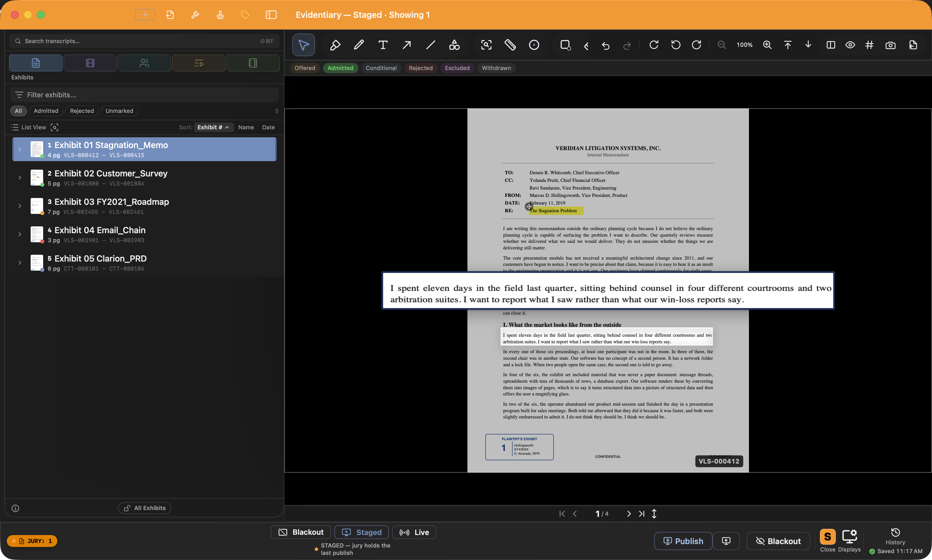
Task: Open the History panel
Action: (x=895, y=537)
